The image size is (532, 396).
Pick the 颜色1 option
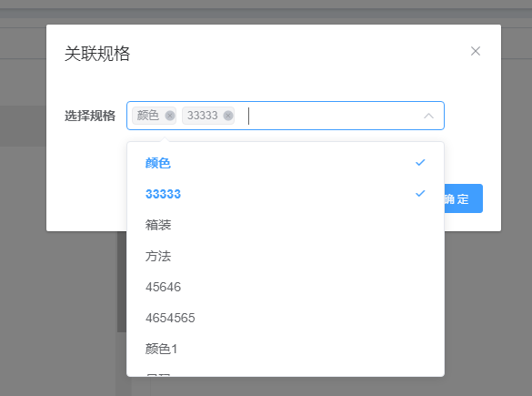point(286,349)
